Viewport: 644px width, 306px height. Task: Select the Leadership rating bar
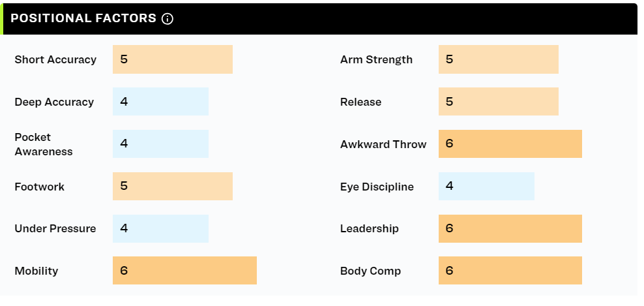(x=510, y=228)
